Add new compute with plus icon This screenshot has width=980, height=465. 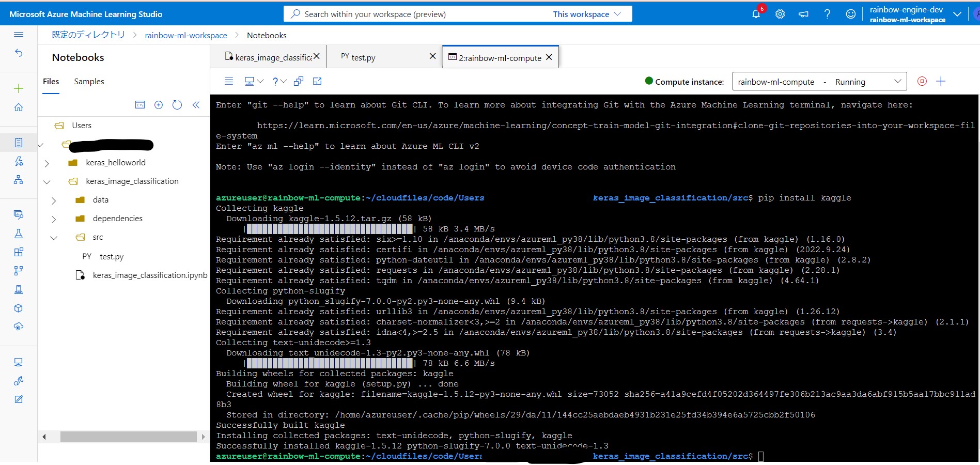click(941, 81)
